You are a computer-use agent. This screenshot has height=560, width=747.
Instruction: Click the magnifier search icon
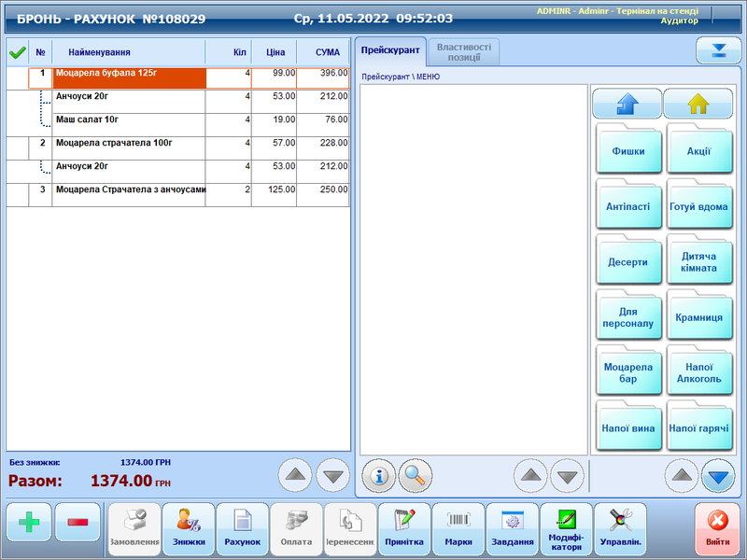(416, 476)
